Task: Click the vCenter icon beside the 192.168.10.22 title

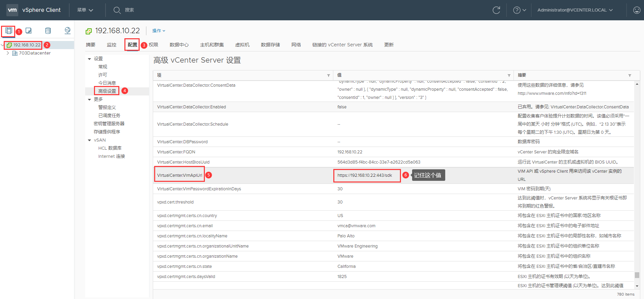Action: (x=89, y=31)
